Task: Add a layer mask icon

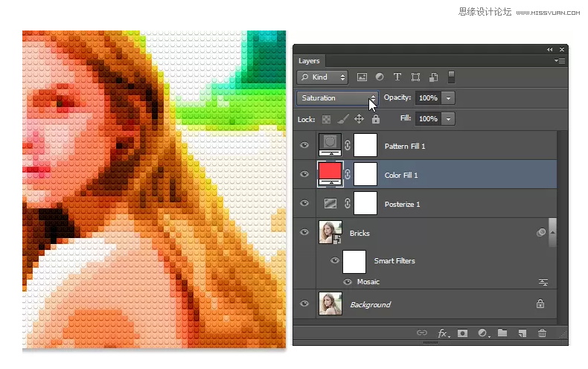Action: click(x=462, y=333)
